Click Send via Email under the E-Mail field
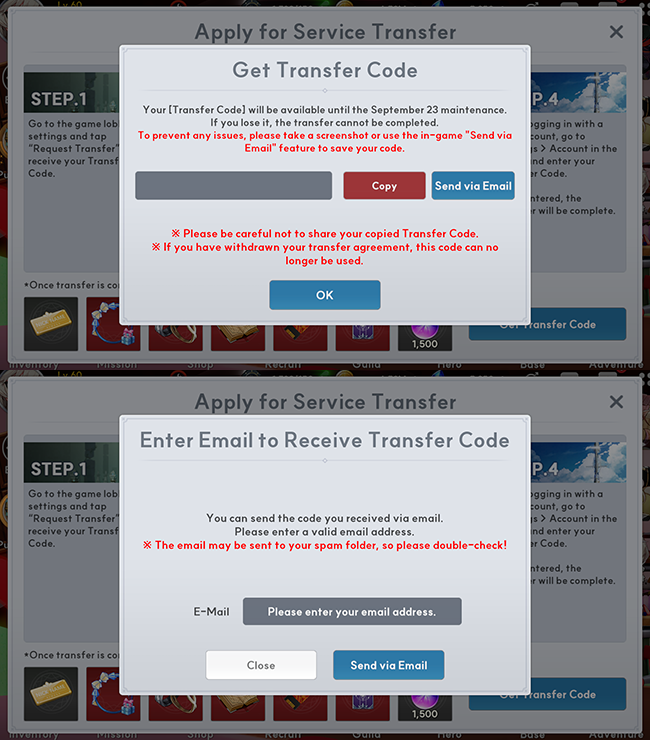 point(388,665)
